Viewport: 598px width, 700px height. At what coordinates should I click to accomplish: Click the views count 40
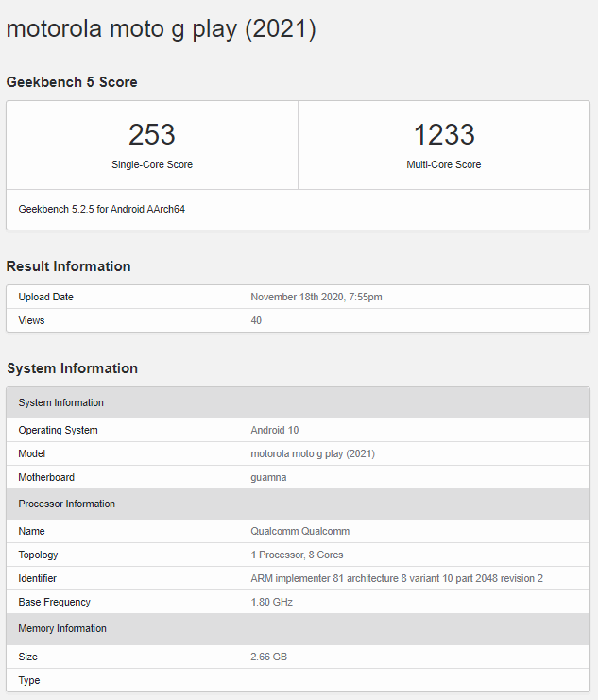[256, 320]
